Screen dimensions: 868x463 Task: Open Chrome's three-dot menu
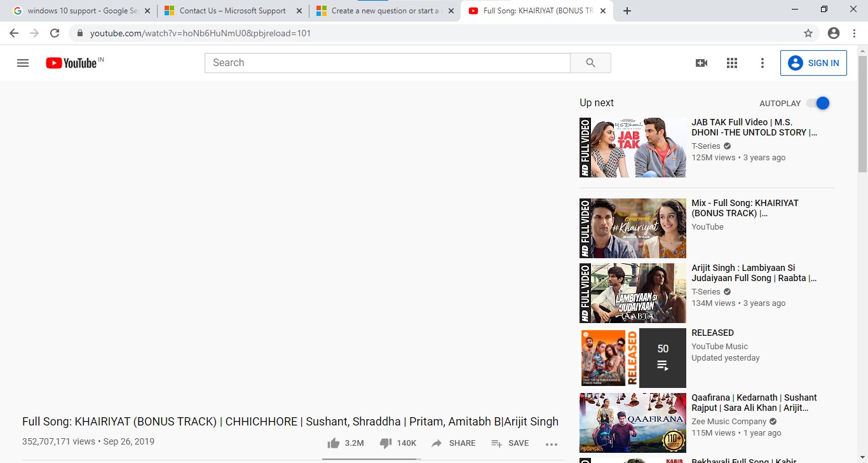[855, 33]
